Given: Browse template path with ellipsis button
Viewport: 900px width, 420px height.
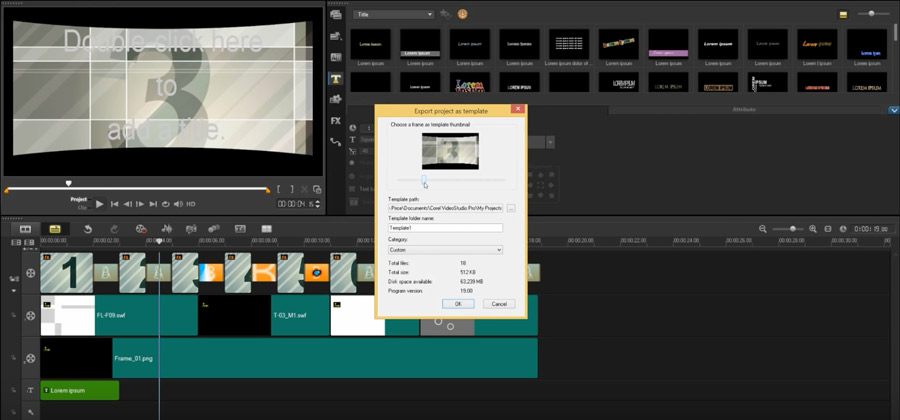Looking at the screenshot, I should (x=511, y=208).
